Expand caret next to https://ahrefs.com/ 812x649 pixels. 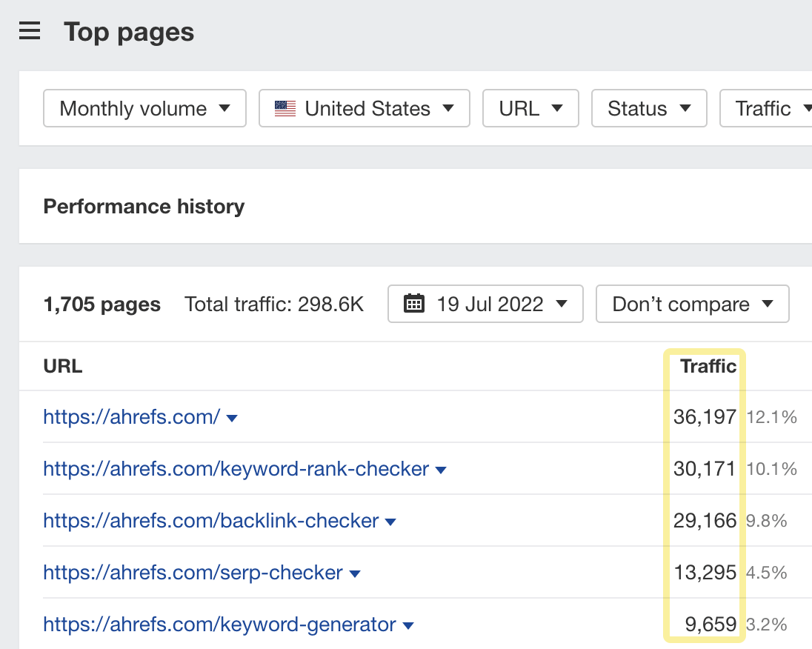pos(232,419)
